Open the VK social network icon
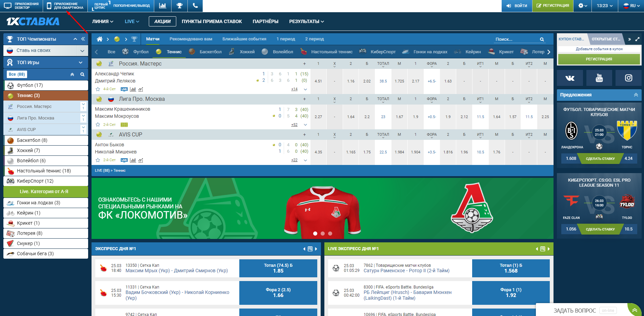Image resolution: width=644 pixels, height=316 pixels. 570,78
